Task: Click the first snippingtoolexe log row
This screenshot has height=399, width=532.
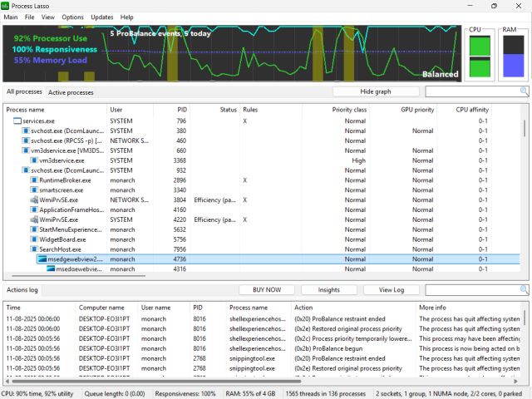Action: (x=263, y=358)
